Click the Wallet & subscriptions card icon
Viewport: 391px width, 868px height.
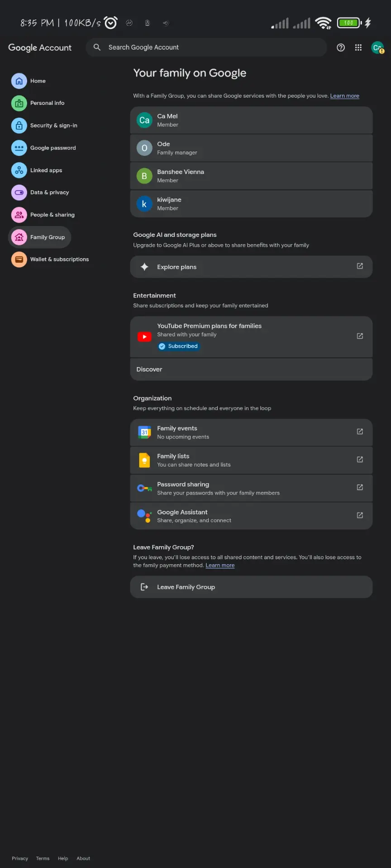[x=19, y=259]
